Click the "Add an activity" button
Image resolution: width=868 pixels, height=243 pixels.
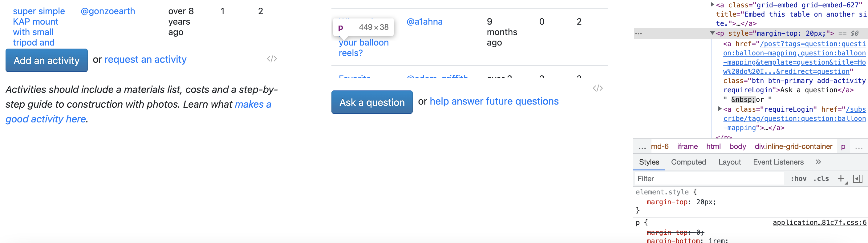[47, 60]
